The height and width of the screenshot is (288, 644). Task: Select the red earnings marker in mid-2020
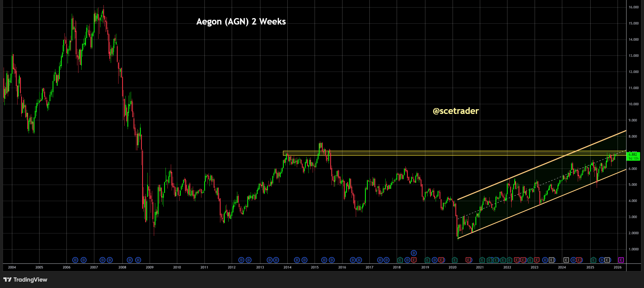468,260
